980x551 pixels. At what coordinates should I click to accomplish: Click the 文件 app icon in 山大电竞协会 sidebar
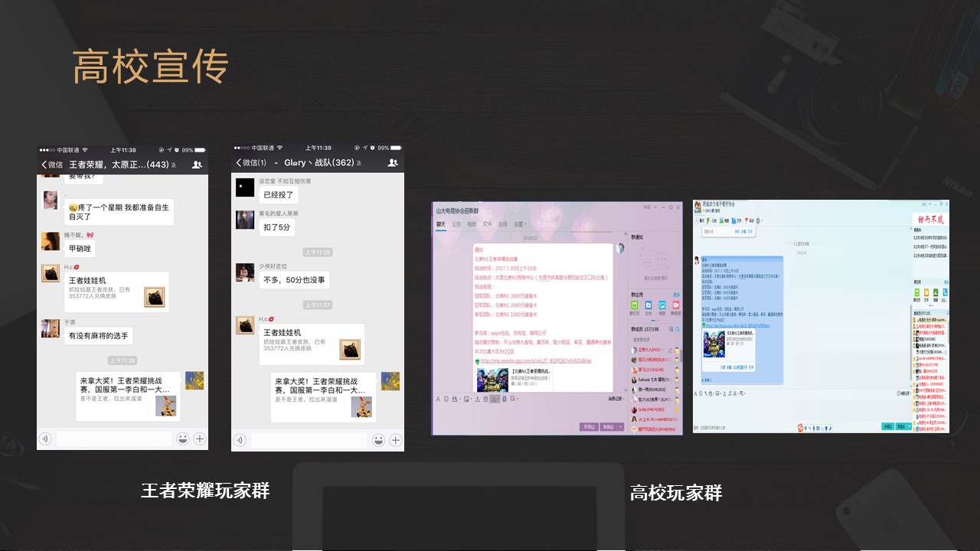click(x=648, y=307)
